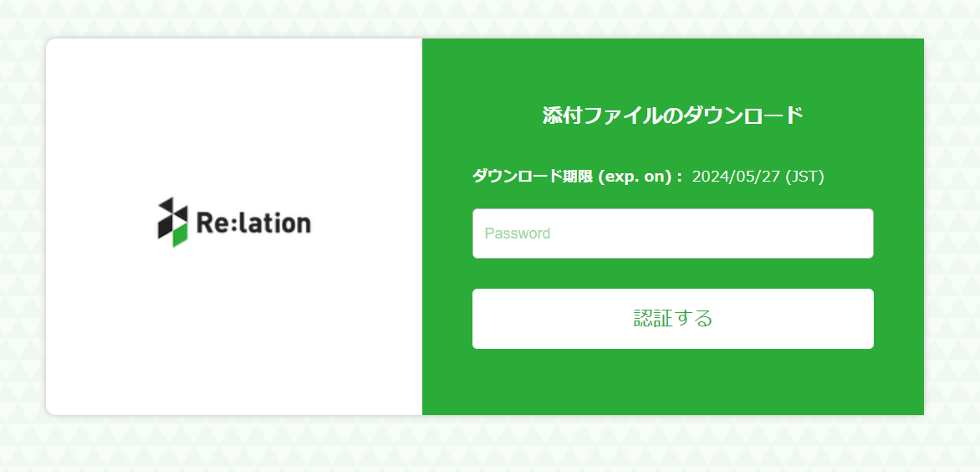Click the green gap between Password and 認証する
Viewport: 980px width, 472px height.
(x=672, y=274)
